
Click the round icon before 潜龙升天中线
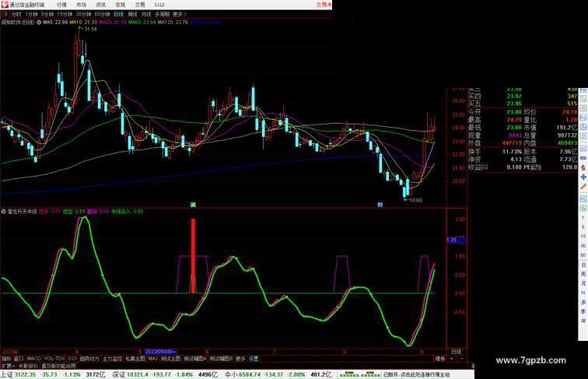(3, 212)
